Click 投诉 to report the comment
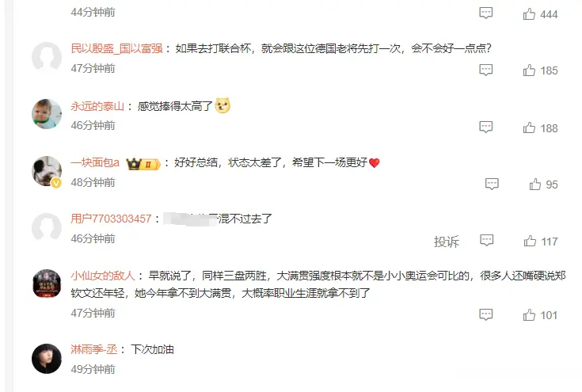The image size is (582, 392). point(447,242)
